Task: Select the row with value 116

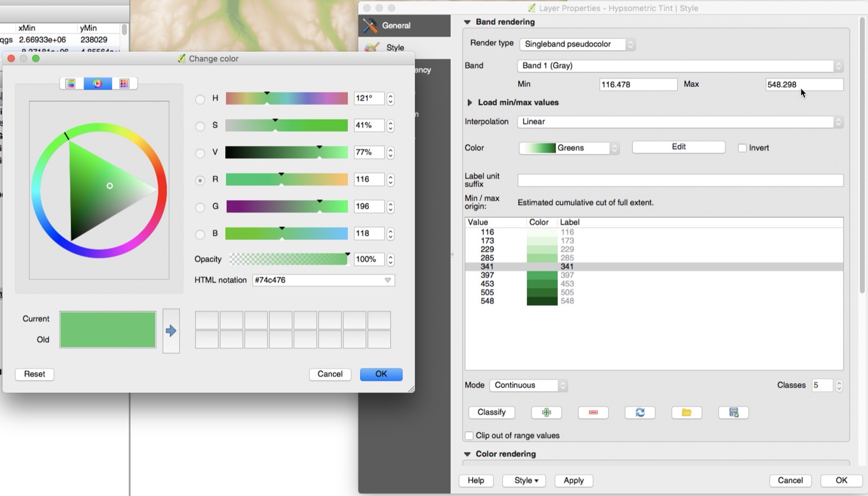Action: (654, 232)
